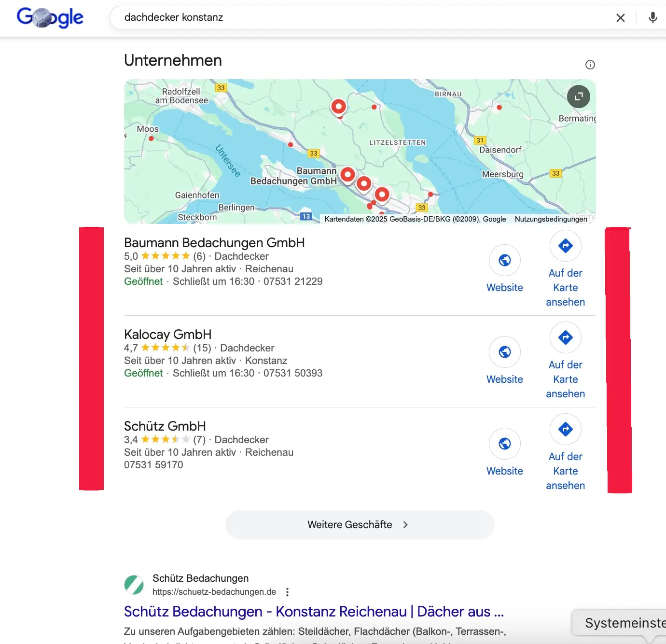Open three-dot menu beside schuetz-bedachungen.de
666x644 pixels.
288,592
